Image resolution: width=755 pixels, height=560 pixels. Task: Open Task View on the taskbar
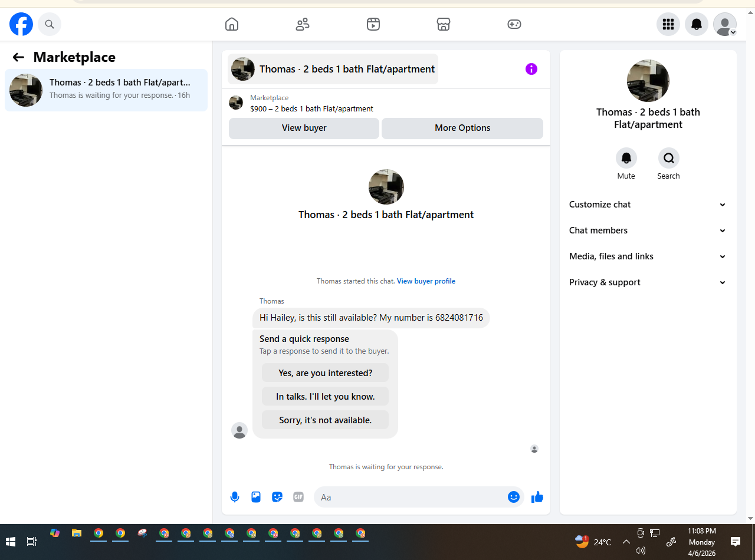pyautogui.click(x=32, y=542)
